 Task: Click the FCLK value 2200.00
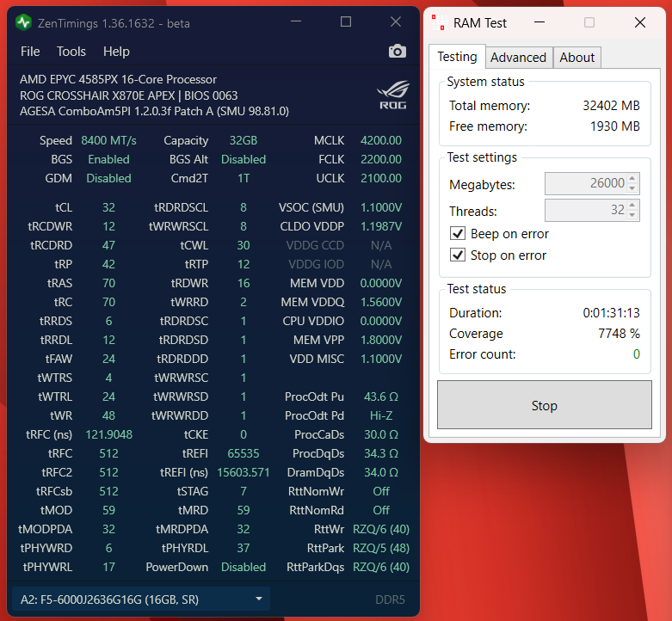(381, 159)
